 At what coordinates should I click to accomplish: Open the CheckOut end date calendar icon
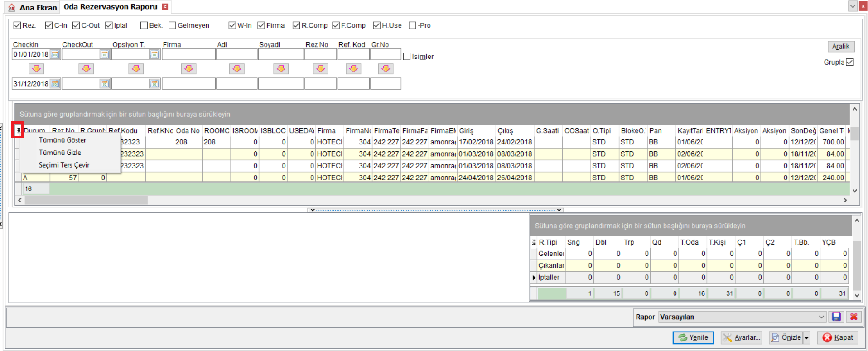pyautogui.click(x=105, y=84)
